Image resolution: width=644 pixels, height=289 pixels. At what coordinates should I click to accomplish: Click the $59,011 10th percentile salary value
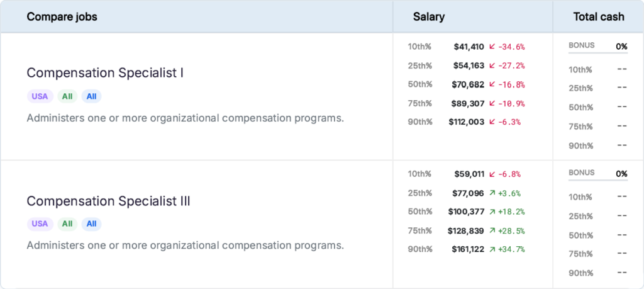pyautogui.click(x=469, y=174)
